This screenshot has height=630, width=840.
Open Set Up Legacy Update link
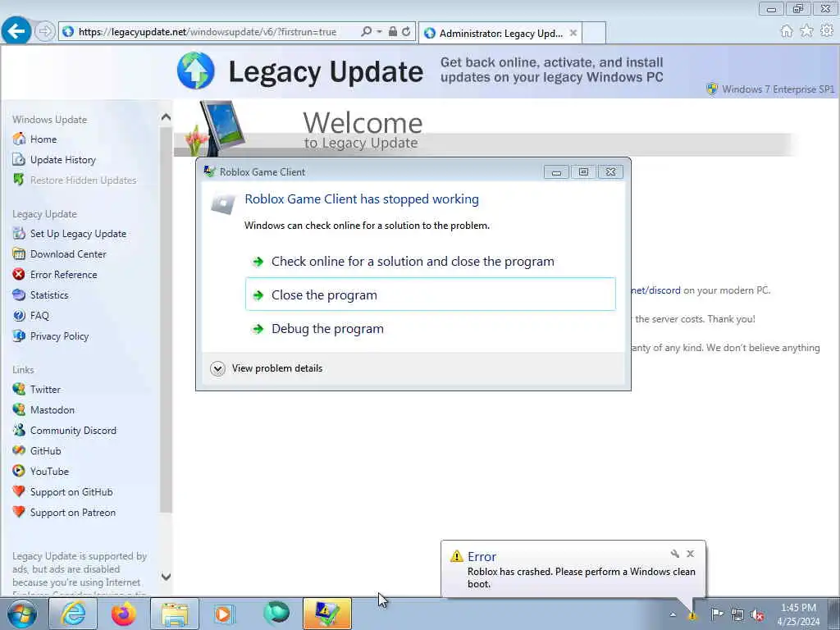(x=78, y=234)
